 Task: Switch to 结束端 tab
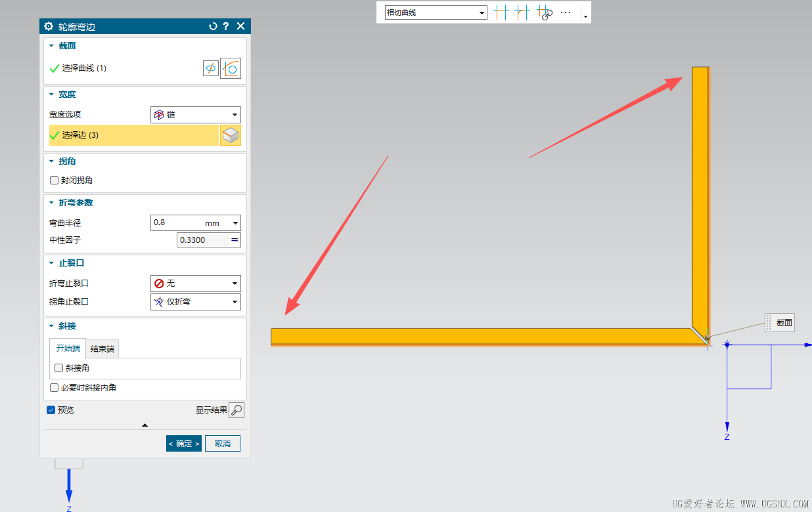(103, 349)
